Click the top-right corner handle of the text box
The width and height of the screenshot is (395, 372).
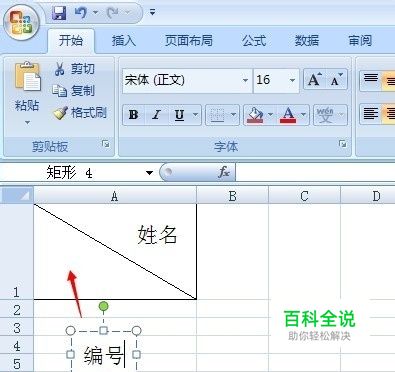pyautogui.click(x=136, y=330)
